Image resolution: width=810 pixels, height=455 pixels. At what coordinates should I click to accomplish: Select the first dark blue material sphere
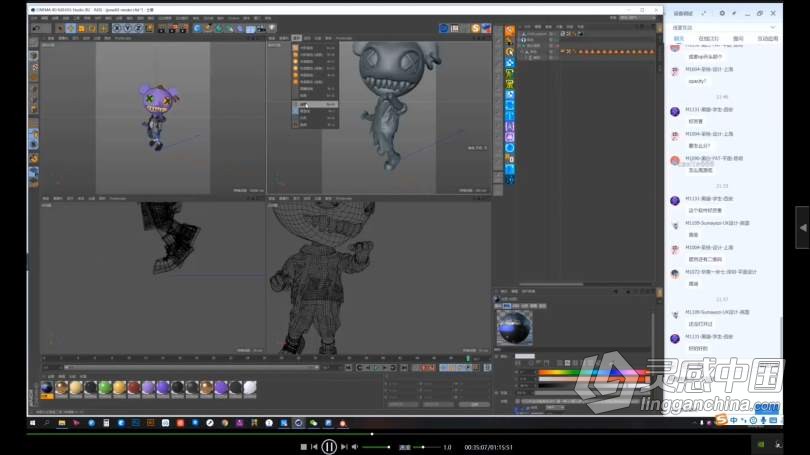coord(47,388)
